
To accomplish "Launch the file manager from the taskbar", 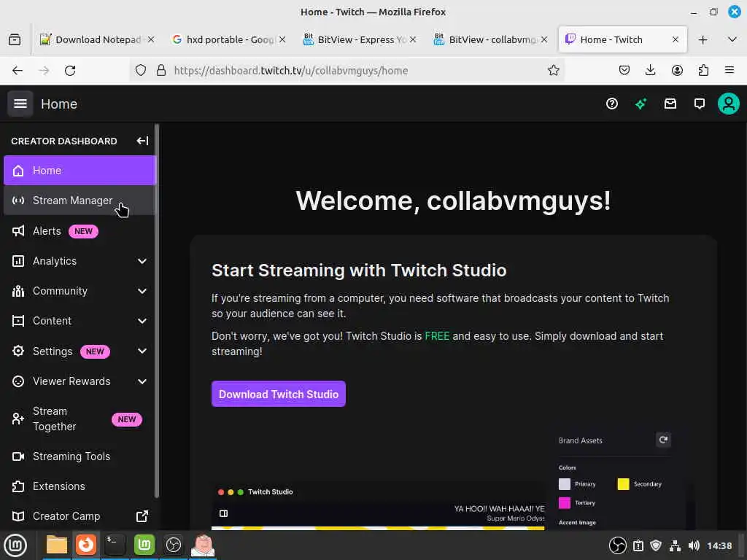I will tap(57, 545).
